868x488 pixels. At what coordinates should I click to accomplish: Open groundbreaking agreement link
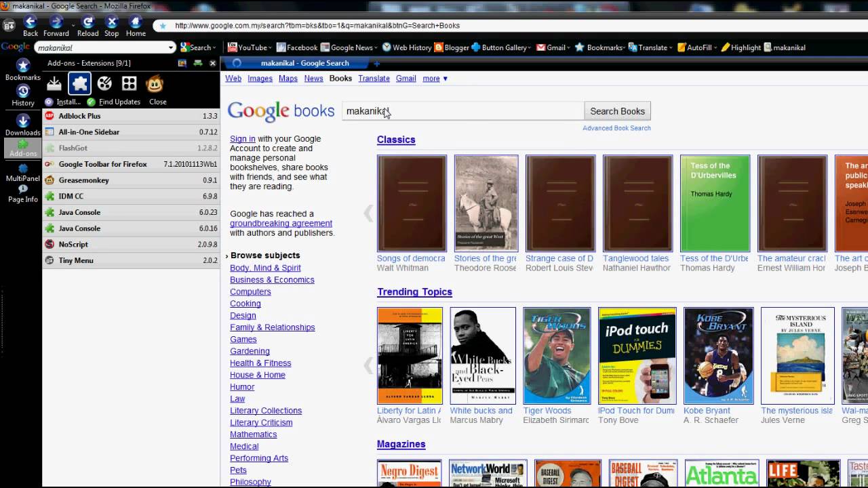pos(281,223)
